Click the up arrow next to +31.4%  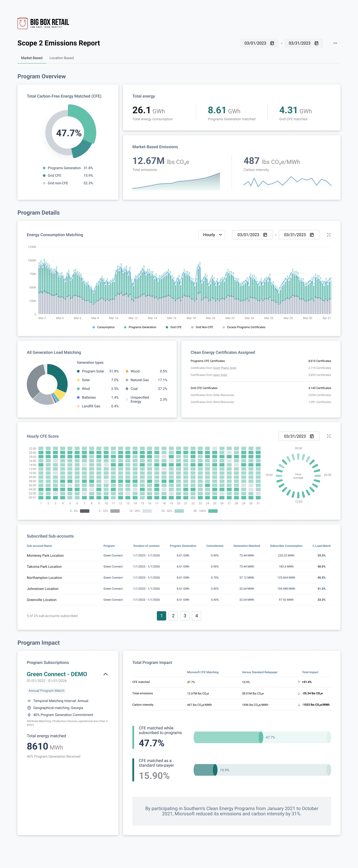pyautogui.click(x=299, y=682)
